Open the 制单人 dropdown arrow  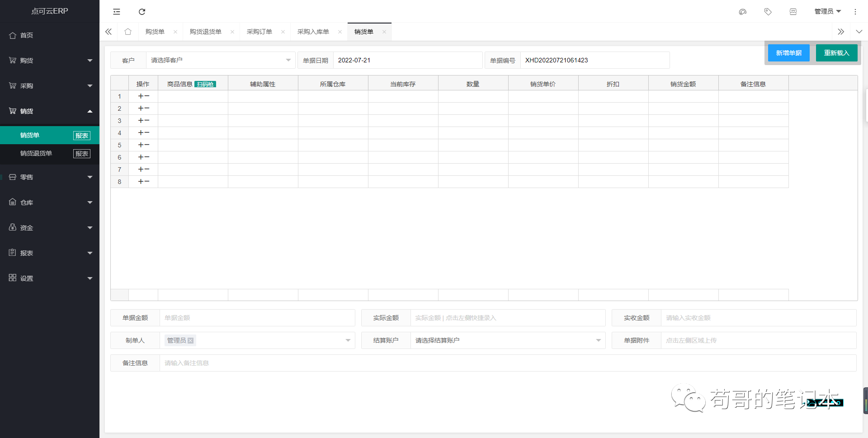pyautogui.click(x=348, y=340)
